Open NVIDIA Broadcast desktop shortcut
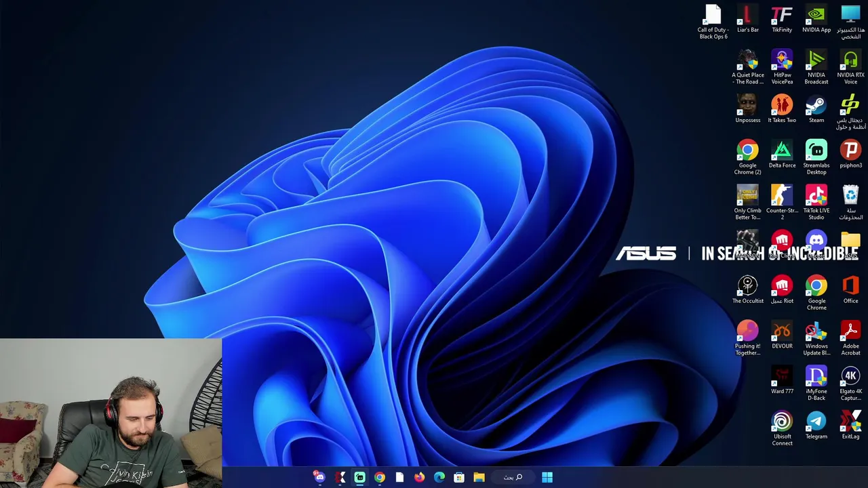 (x=816, y=66)
